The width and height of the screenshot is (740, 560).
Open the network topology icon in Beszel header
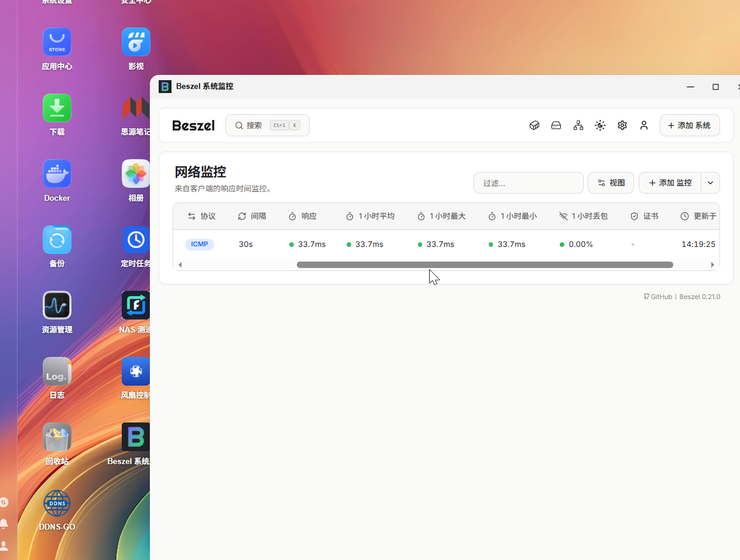tap(578, 125)
